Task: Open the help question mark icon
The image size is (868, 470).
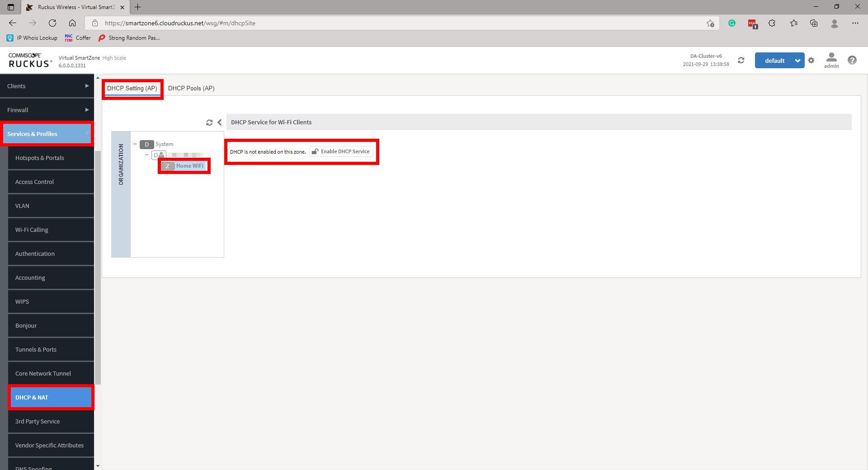Action: 852,60
